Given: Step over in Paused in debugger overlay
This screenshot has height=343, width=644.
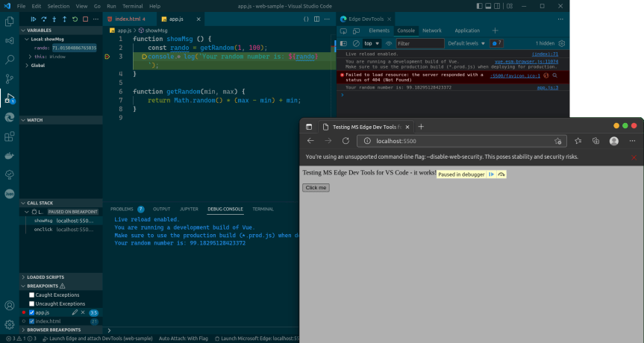Looking at the screenshot, I should [501, 174].
